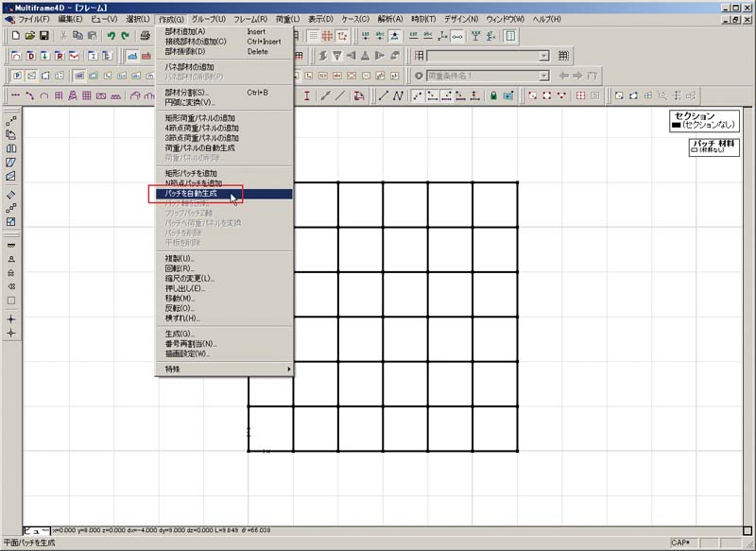Viewport: 756px width, 551px height.
Task: Click the status bar text 平面パッチを生成
Action: tap(29, 542)
